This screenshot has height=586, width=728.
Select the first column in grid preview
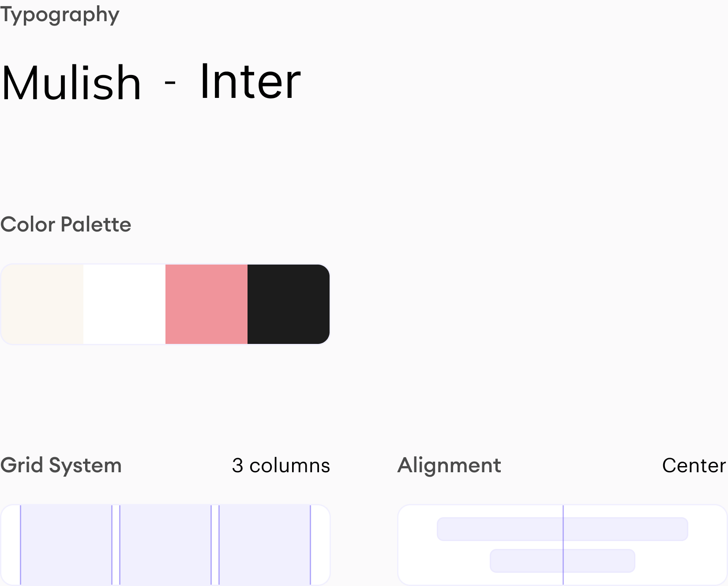tap(66, 545)
